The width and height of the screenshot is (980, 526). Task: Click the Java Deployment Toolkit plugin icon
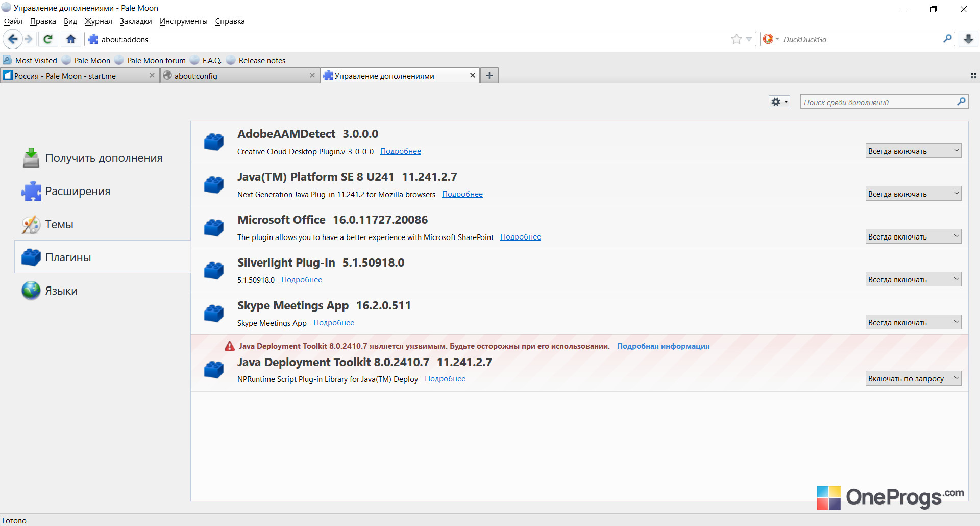coord(214,370)
